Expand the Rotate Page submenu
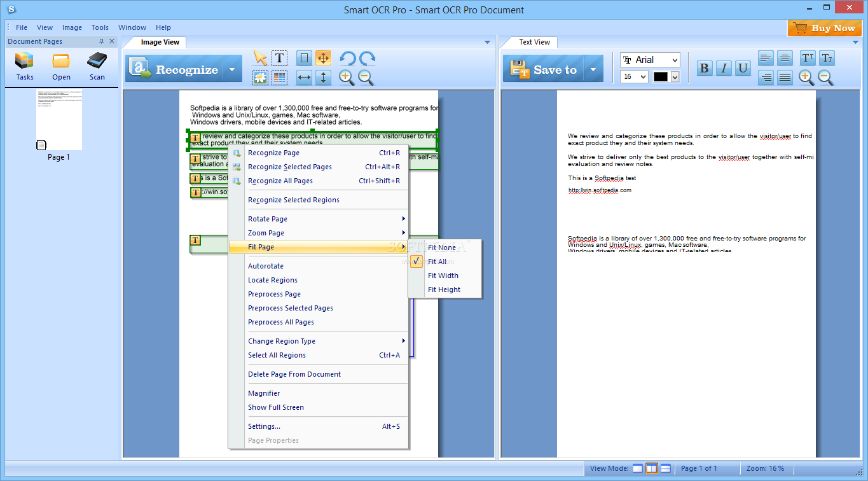The image size is (868, 481). coord(319,219)
